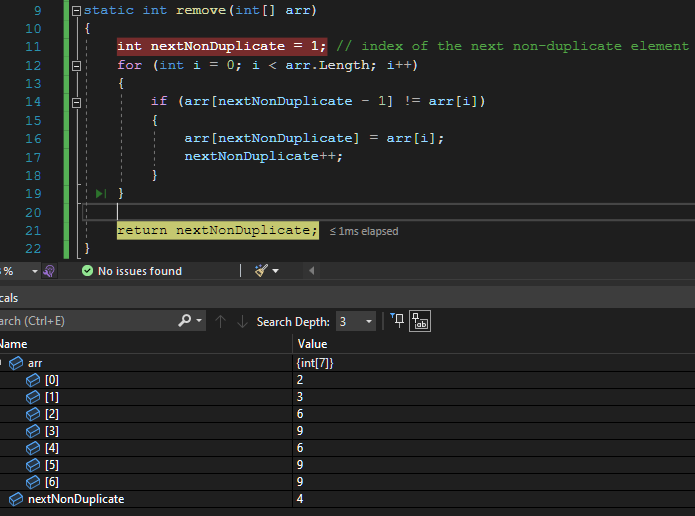The height and width of the screenshot is (516, 695).
Task: Click the magnifier search icon in Locals
Action: [x=185, y=321]
